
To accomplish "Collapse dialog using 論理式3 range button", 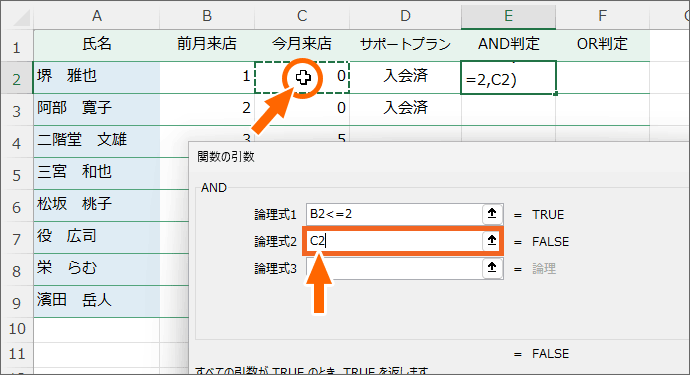I will tap(492, 268).
